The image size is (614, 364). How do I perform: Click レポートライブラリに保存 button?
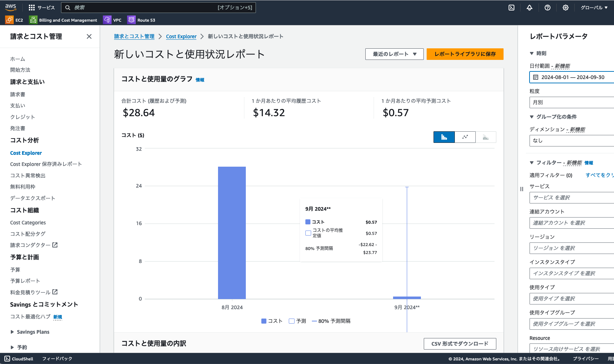point(465,54)
